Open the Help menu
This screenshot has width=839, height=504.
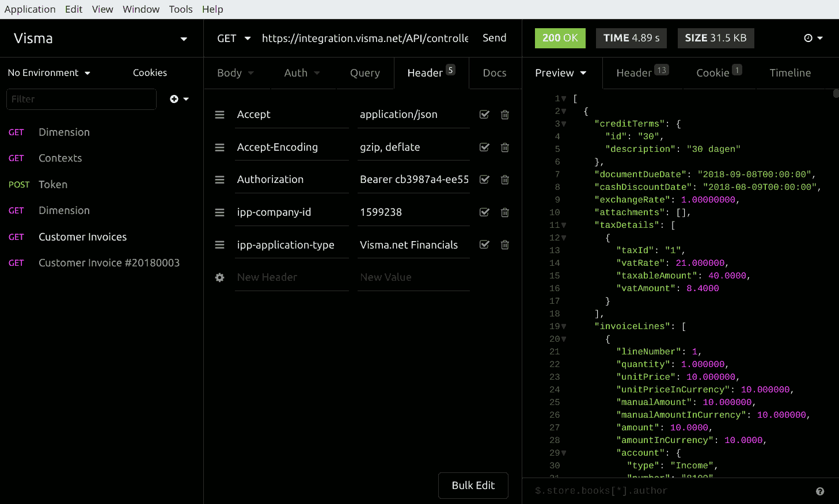(x=212, y=9)
